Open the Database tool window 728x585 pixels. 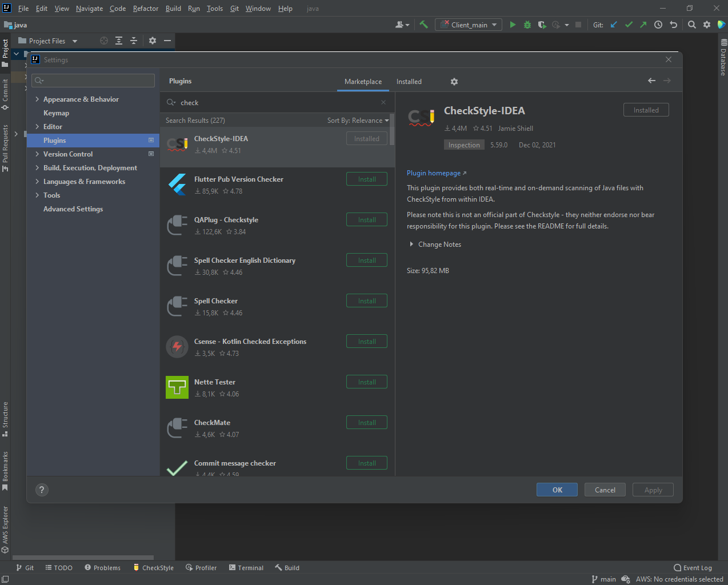point(723,58)
